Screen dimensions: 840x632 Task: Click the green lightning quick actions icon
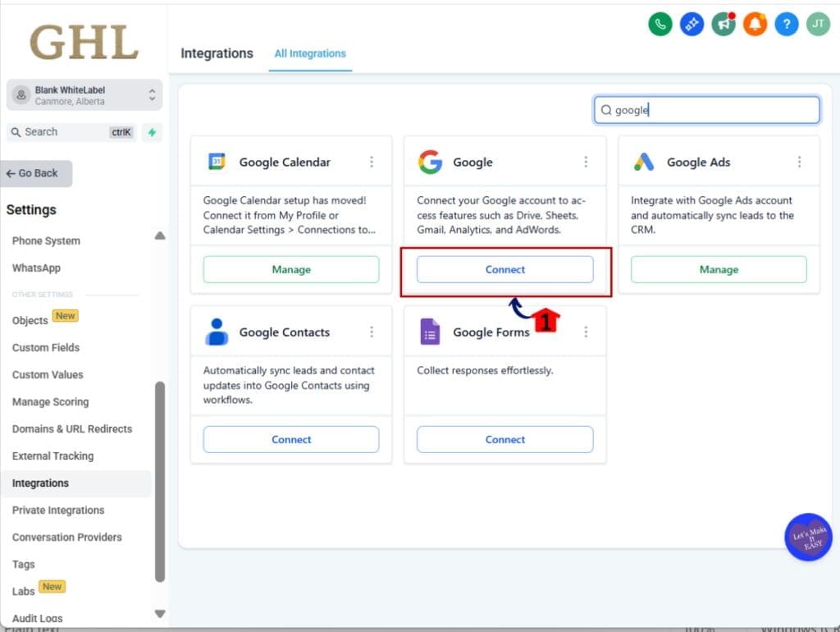point(152,132)
